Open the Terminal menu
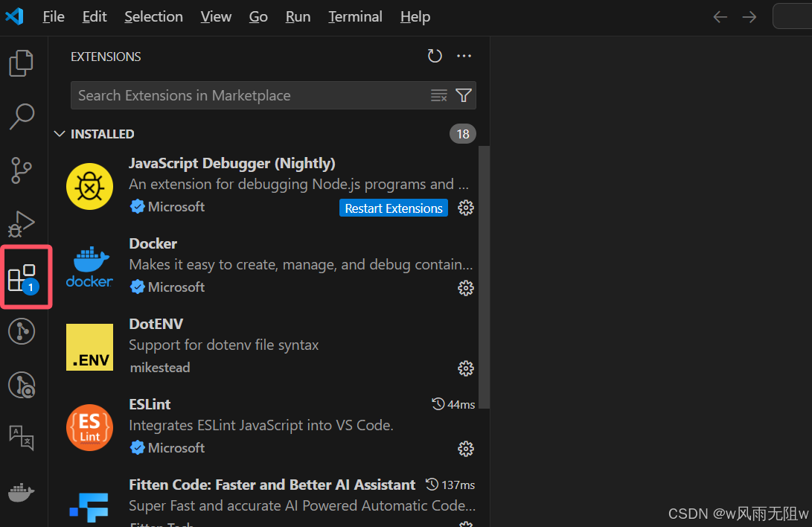 point(355,16)
